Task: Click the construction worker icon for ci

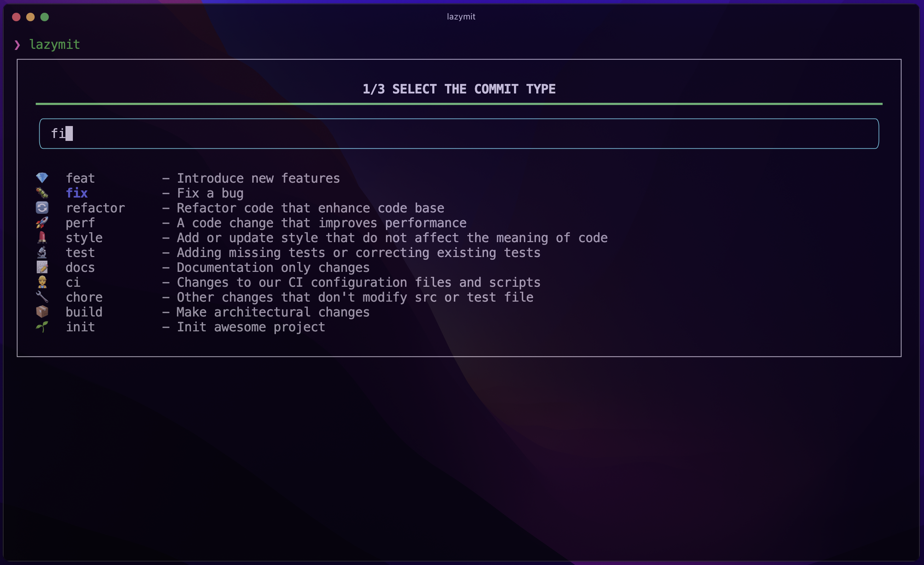Action: [x=42, y=282]
